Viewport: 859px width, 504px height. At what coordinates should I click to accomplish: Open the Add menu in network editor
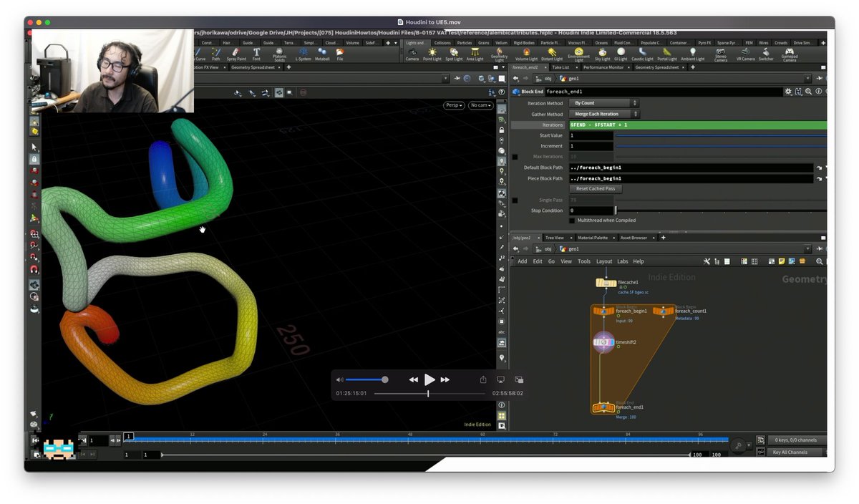tap(523, 261)
